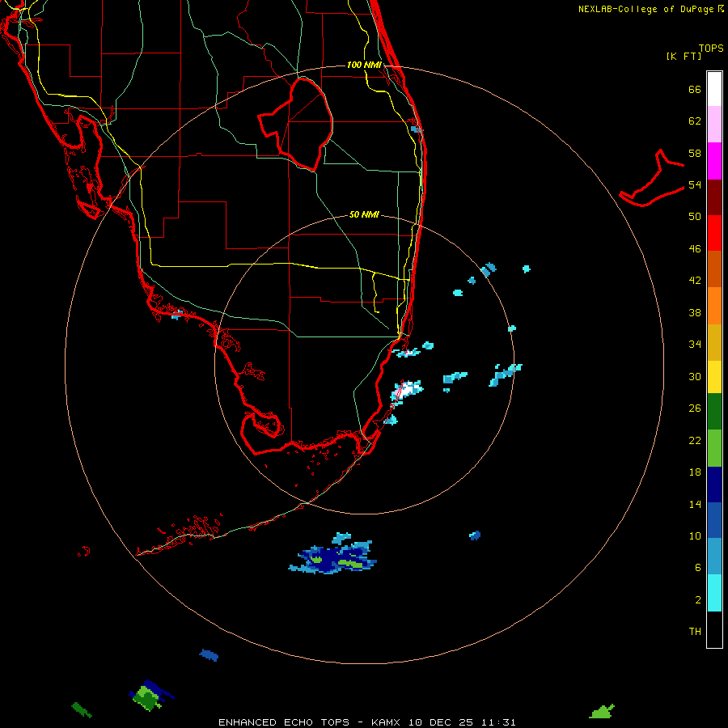The height and width of the screenshot is (728, 728).
Task: Click the green echo blob at bottom right
Action: click(x=602, y=711)
